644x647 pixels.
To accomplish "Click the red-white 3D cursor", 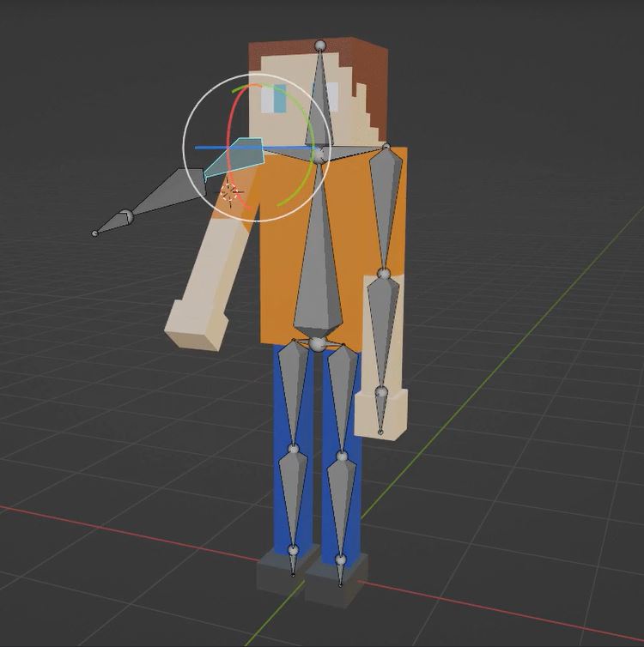I will point(229,192).
